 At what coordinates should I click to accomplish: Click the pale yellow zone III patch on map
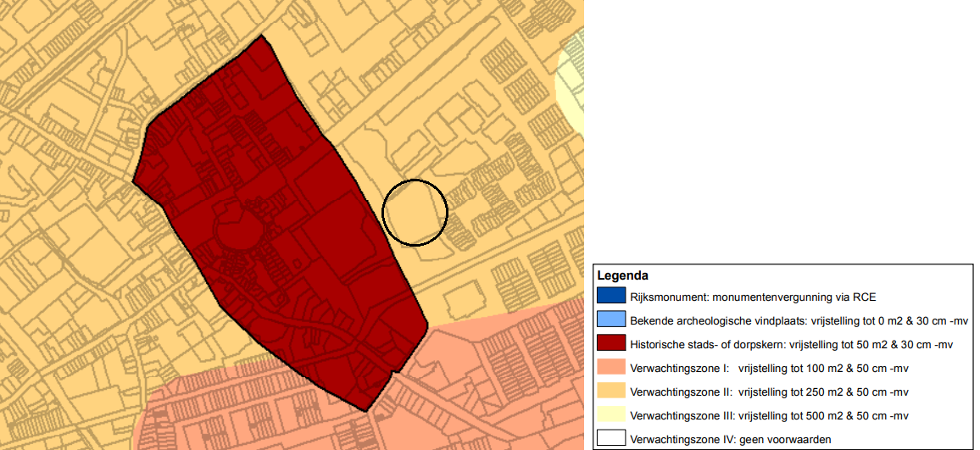[x=571, y=81]
